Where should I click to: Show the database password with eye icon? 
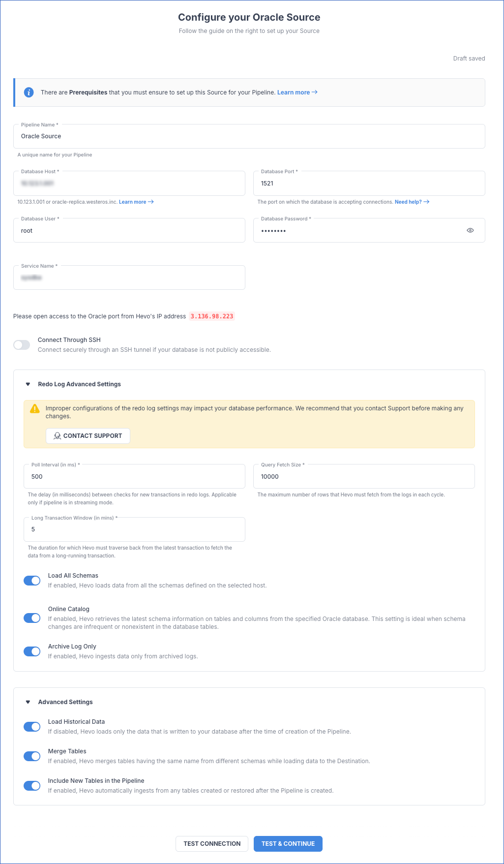(470, 230)
